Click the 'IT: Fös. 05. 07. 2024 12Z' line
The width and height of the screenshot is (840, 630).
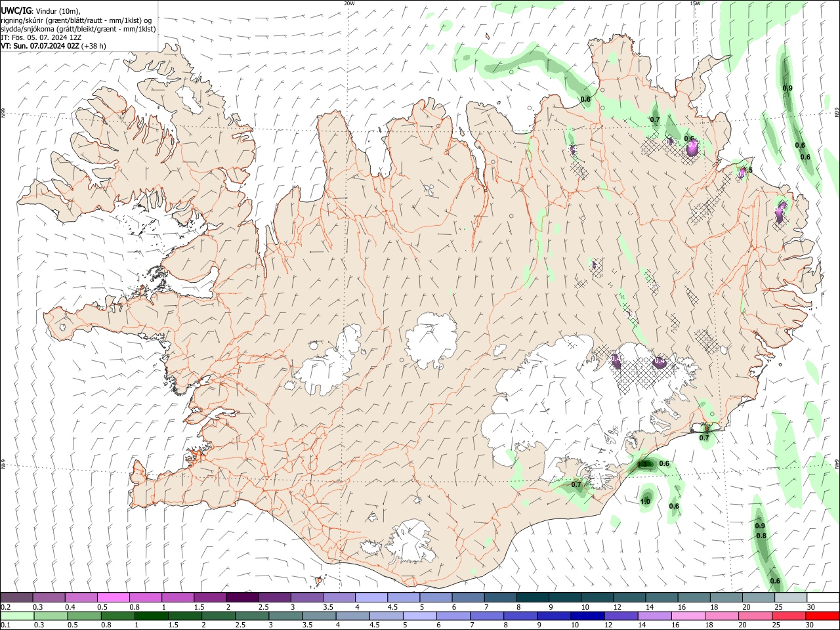pos(41,37)
